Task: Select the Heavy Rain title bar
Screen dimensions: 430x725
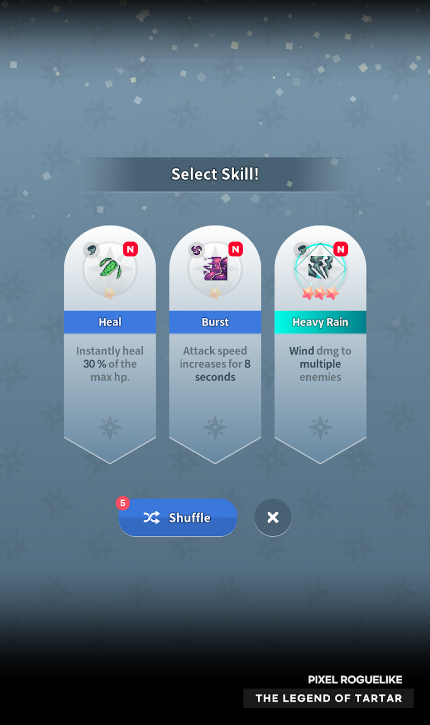Action: tap(320, 322)
